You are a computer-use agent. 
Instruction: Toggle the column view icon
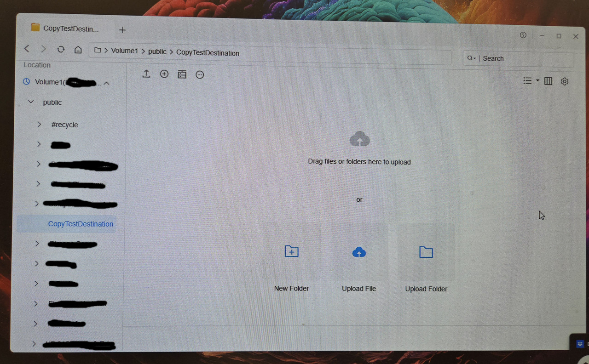point(548,81)
